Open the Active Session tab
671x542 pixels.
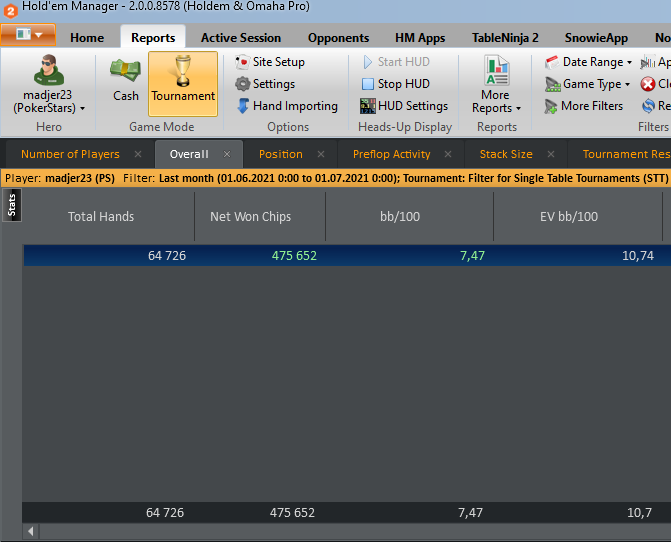(240, 38)
